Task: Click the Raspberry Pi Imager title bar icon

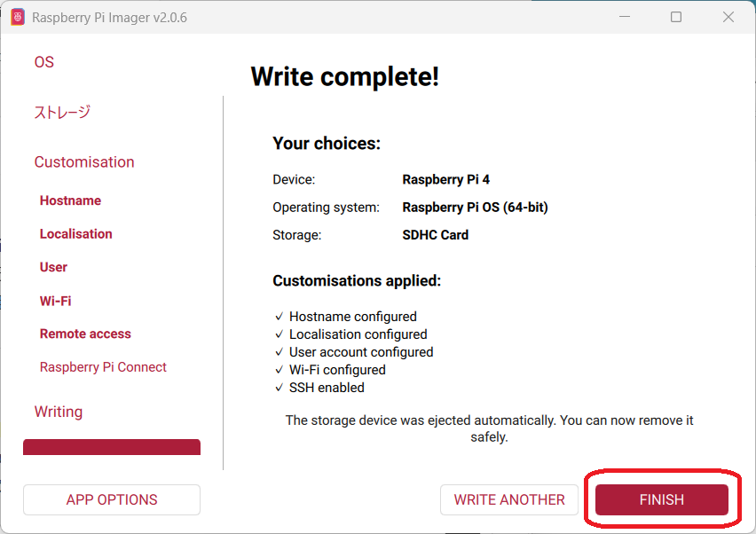Action: coord(18,18)
